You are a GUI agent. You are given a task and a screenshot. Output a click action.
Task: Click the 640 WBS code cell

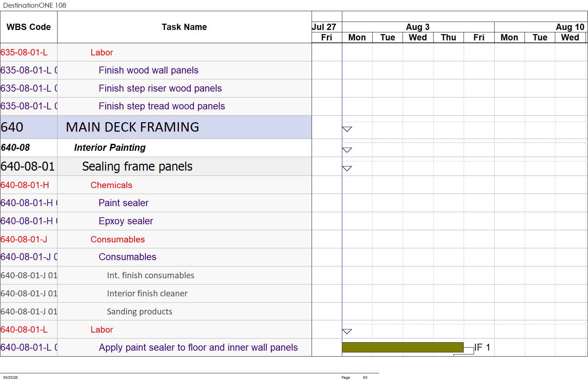click(x=29, y=127)
